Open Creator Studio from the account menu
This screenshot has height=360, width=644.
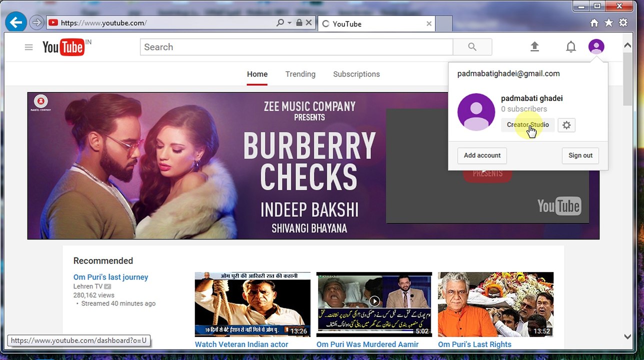(x=528, y=125)
